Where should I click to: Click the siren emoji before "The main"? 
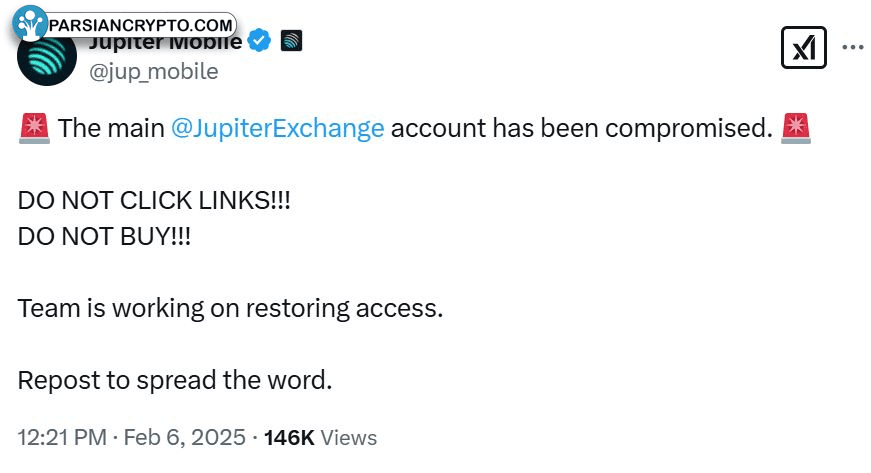tap(34, 128)
